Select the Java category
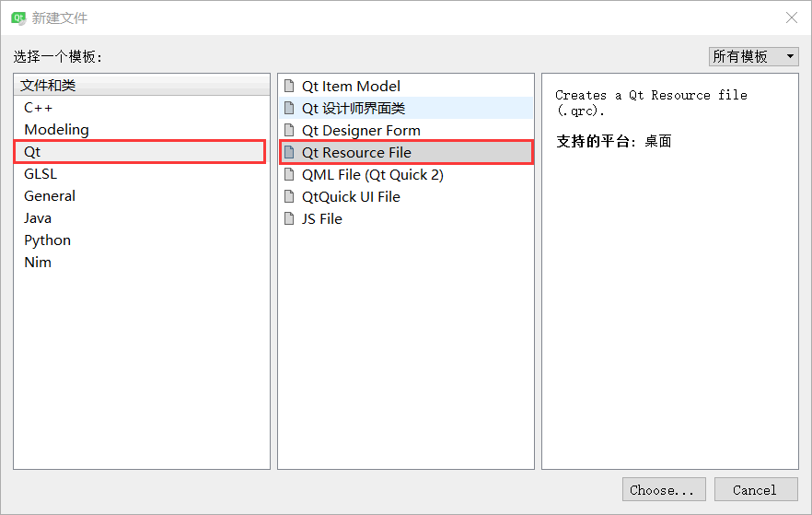The width and height of the screenshot is (812, 515). click(142, 218)
